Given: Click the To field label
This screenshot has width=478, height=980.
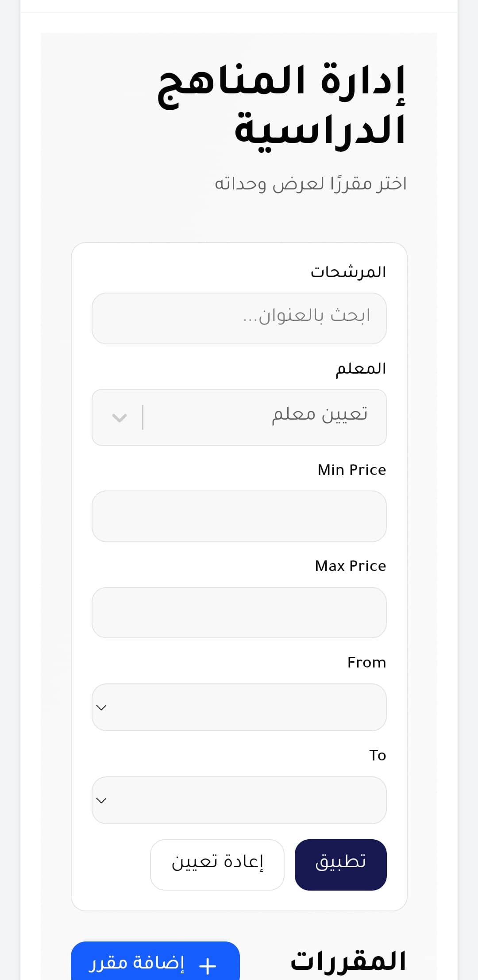Looking at the screenshot, I should 378,755.
